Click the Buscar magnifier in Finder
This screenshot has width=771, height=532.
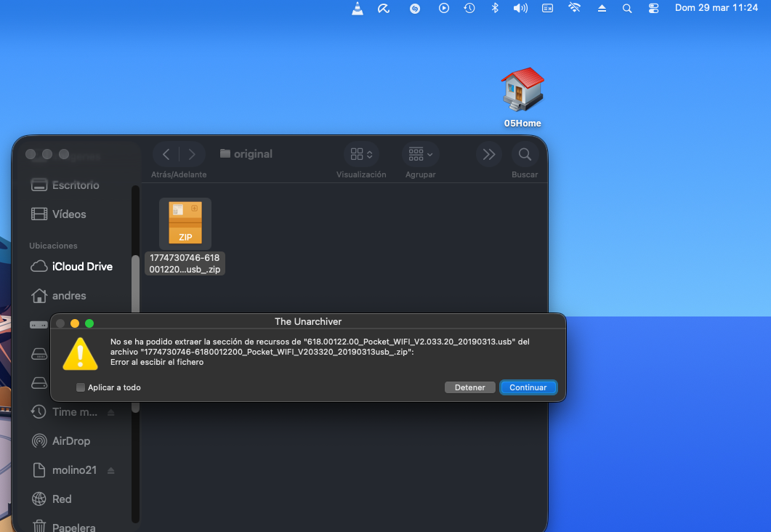click(x=524, y=154)
